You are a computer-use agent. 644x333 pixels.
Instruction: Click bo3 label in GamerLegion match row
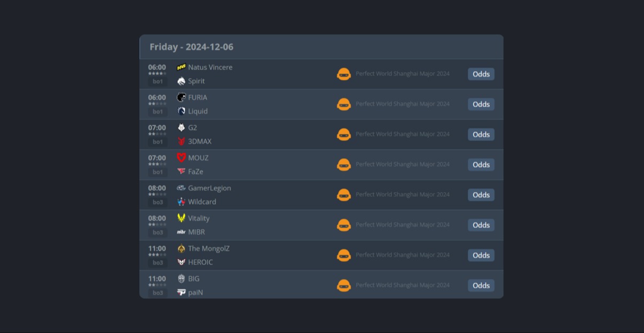point(158,203)
